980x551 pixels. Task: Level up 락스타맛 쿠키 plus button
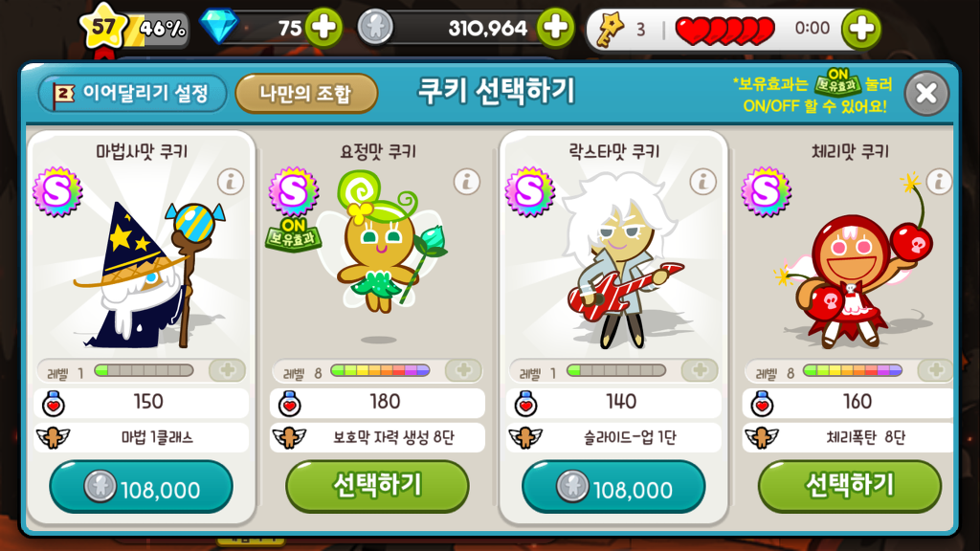700,370
